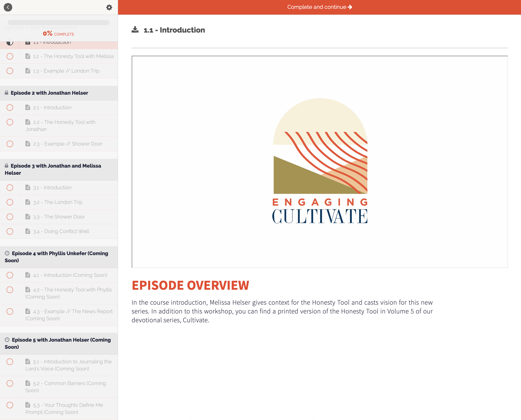
Task: Toggle completion circle for 1.3 London Trip
Action: coord(10,71)
